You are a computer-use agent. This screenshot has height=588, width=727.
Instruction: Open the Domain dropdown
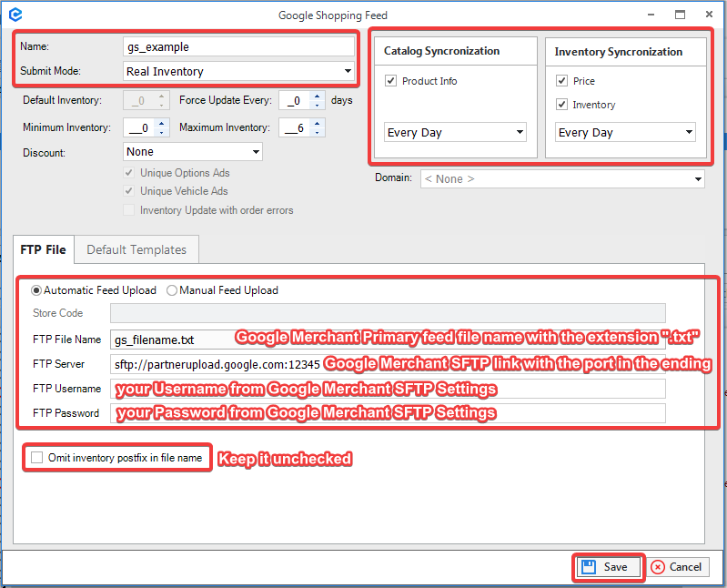[x=698, y=179]
